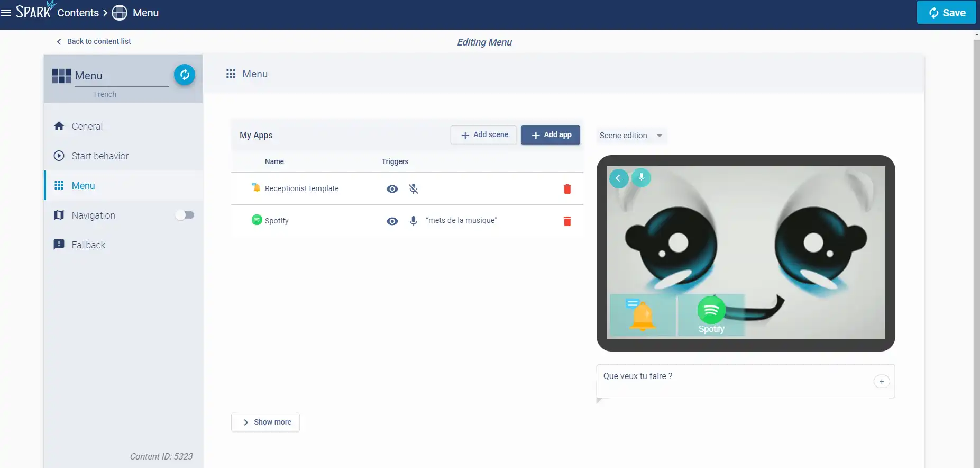Toggle the Navigation switch on
Screen dimensions: 980x468
185,215
